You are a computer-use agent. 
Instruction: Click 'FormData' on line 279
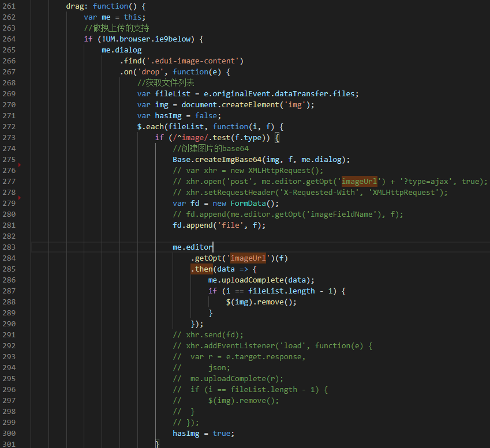point(248,203)
